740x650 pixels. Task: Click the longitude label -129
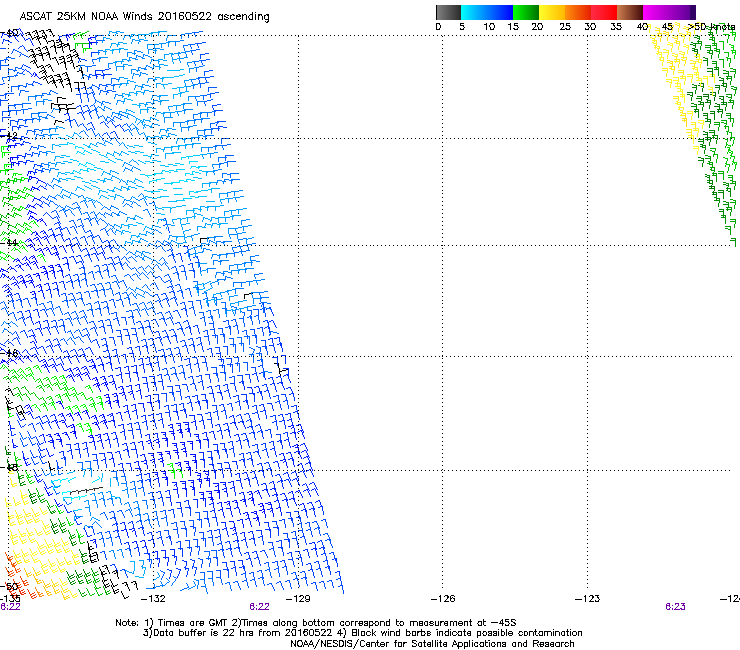tap(298, 599)
